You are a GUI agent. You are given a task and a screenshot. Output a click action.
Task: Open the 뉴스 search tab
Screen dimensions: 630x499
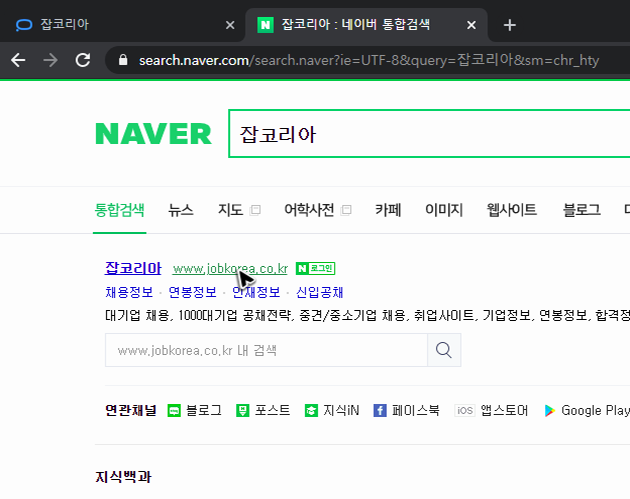tap(181, 210)
